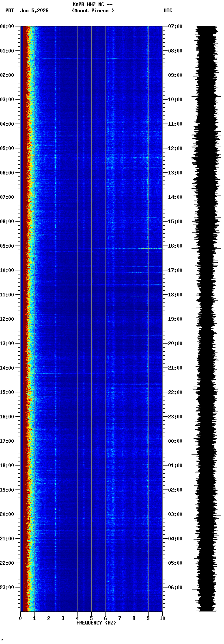Click the PDT time label '10:00'

click(x=7, y=270)
